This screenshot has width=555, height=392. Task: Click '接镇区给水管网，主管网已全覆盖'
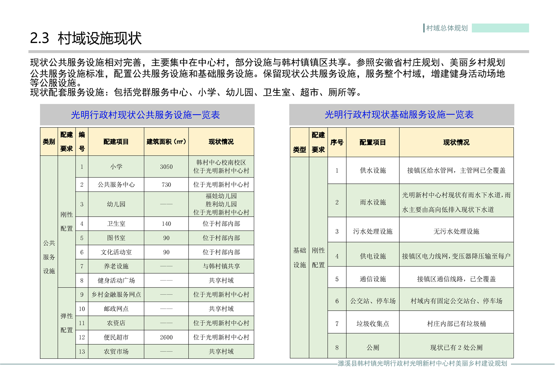point(456,170)
